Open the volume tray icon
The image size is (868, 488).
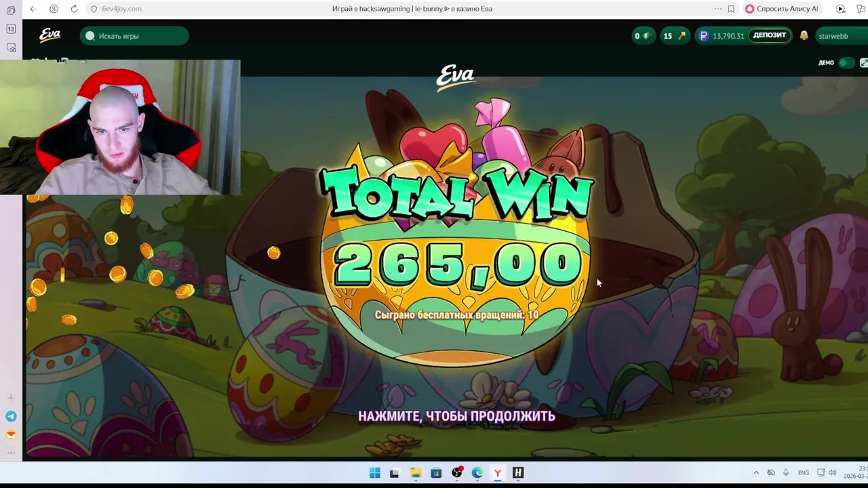[833, 472]
